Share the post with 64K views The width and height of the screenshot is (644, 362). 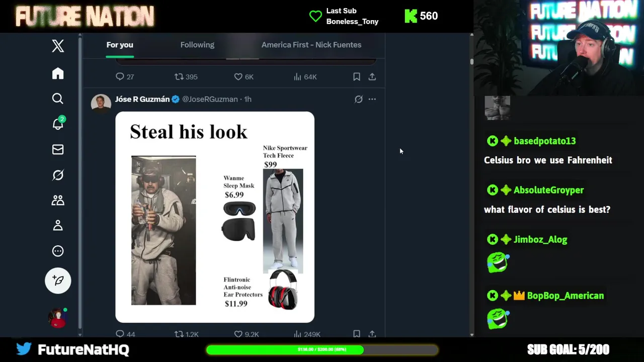tap(372, 76)
